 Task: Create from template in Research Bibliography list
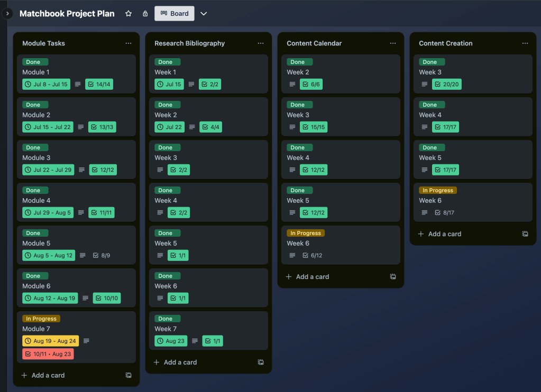point(261,362)
